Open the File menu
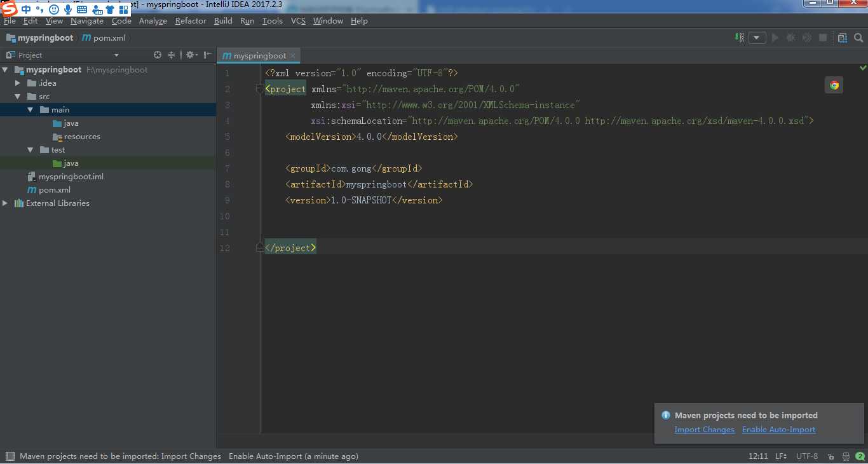 [10, 21]
